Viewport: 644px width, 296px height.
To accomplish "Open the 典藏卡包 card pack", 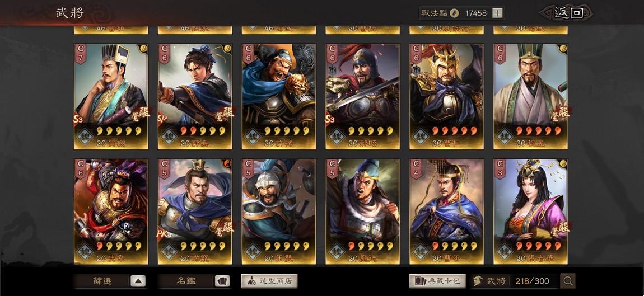I will tap(437, 281).
